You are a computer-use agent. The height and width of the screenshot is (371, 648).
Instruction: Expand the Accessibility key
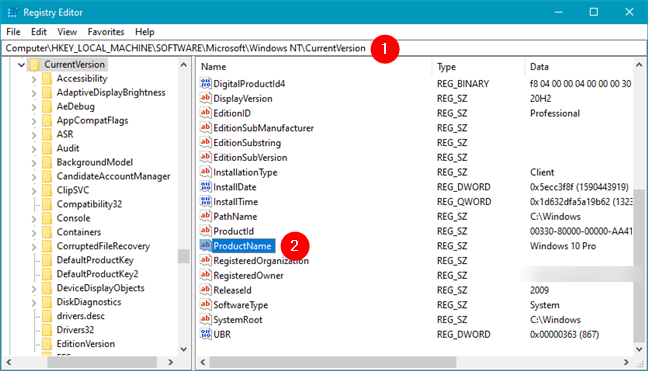click(34, 79)
